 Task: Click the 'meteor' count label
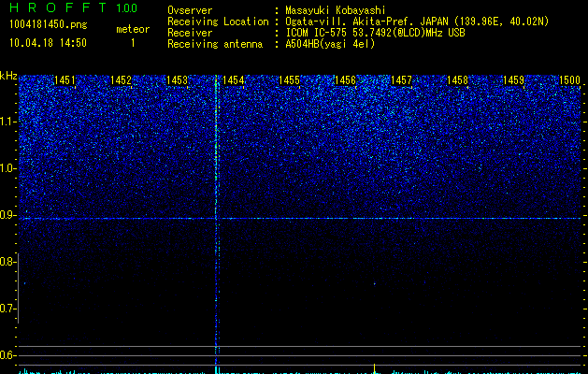click(x=133, y=29)
